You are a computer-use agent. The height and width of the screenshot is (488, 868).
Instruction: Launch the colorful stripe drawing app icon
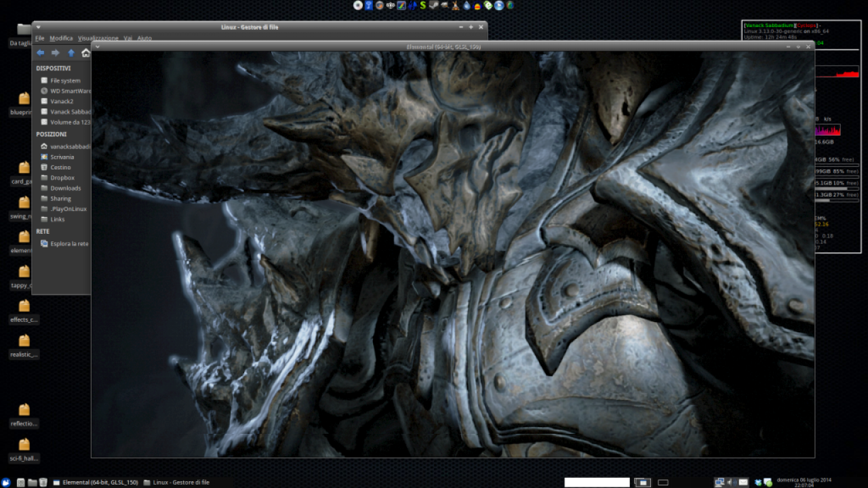pyautogui.click(x=401, y=5)
